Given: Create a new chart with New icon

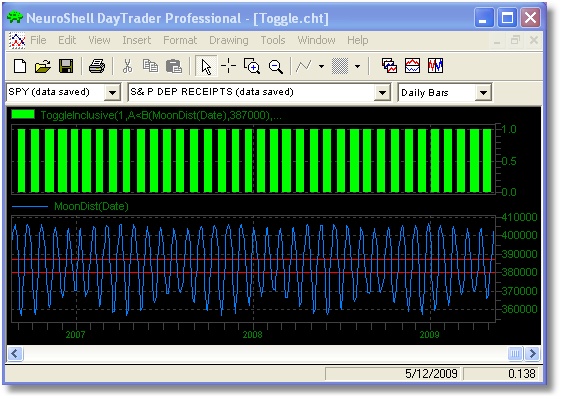Looking at the screenshot, I should point(20,66).
